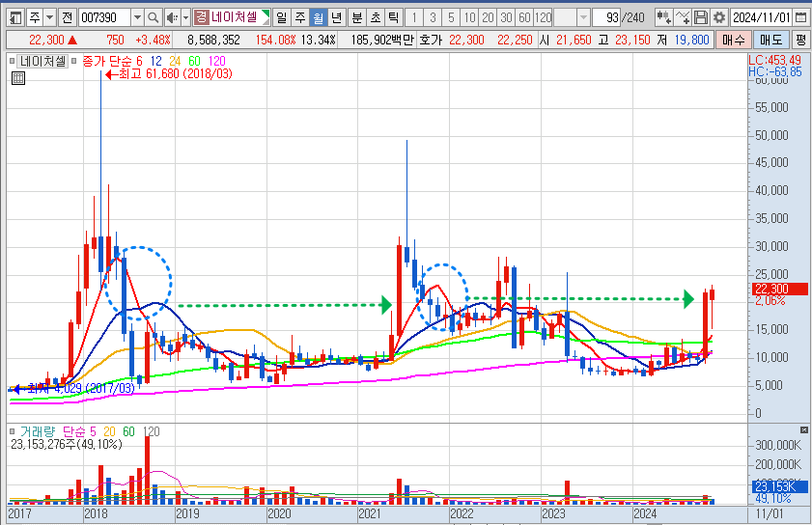
Task: Click the candlestick add-chart icon
Action: tap(663, 18)
